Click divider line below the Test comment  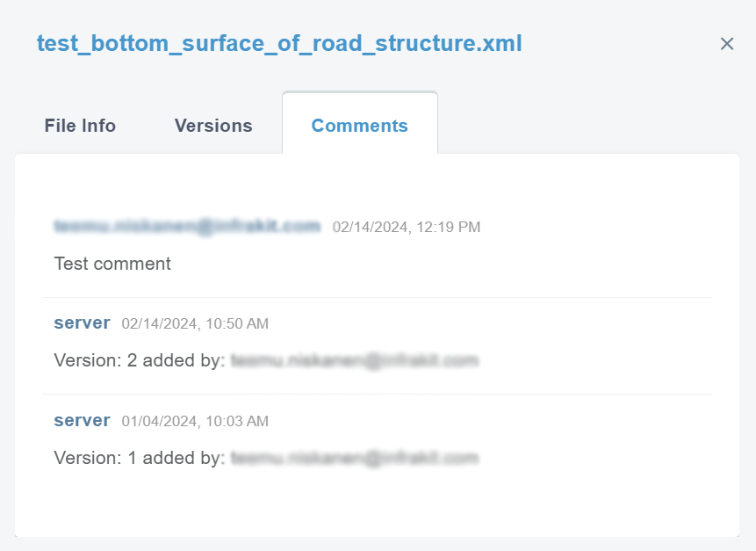(377, 297)
